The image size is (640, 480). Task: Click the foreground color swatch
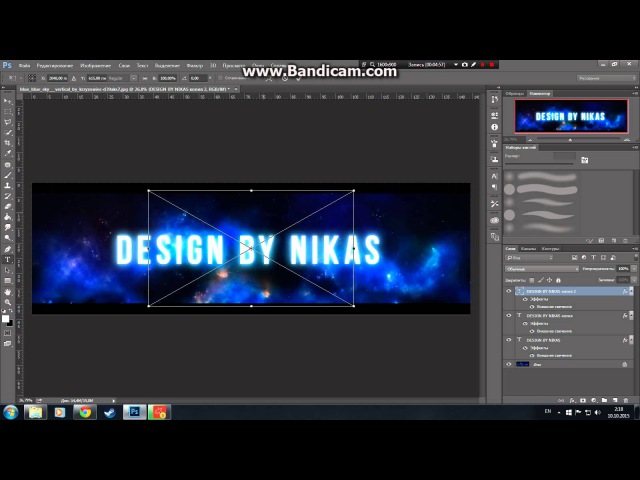pyautogui.click(x=5, y=319)
